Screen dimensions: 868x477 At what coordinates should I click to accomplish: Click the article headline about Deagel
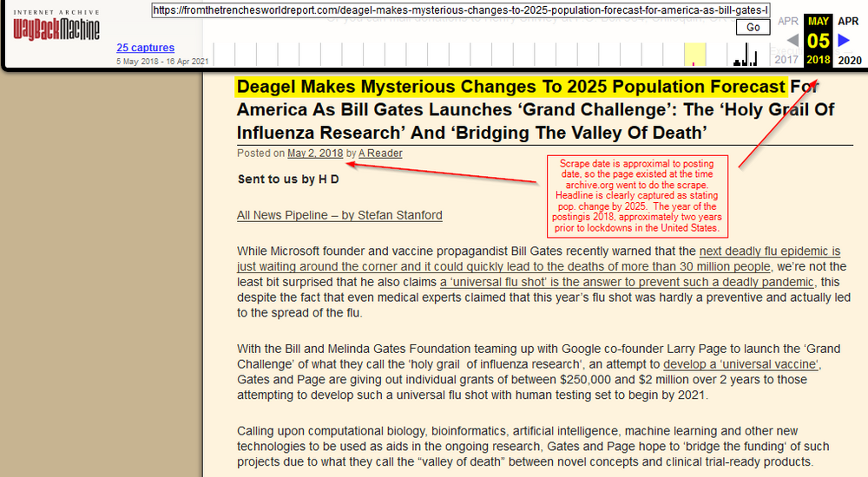coord(535,109)
